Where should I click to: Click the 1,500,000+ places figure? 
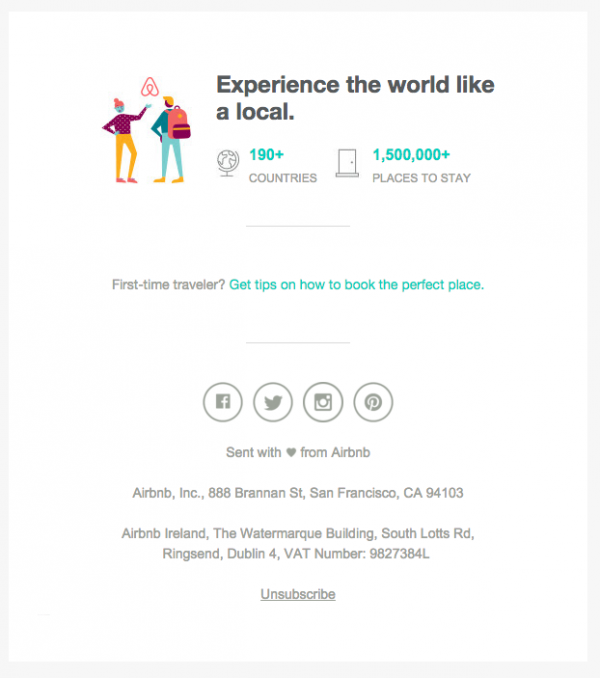411,154
